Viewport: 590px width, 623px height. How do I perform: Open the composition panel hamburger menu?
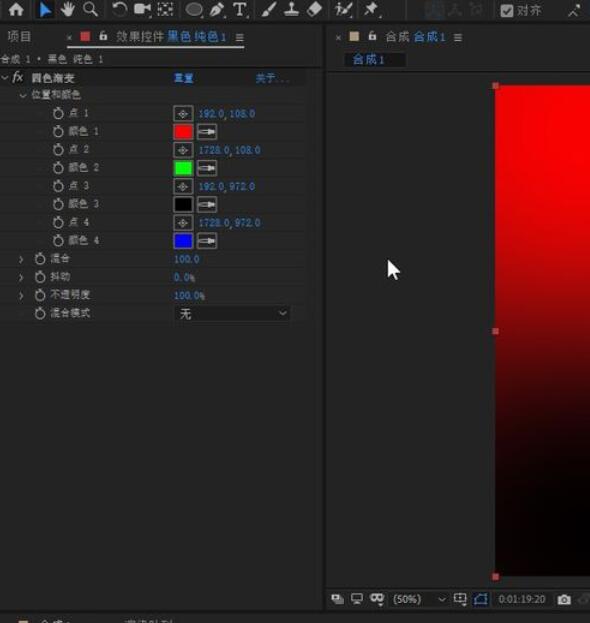[x=458, y=38]
